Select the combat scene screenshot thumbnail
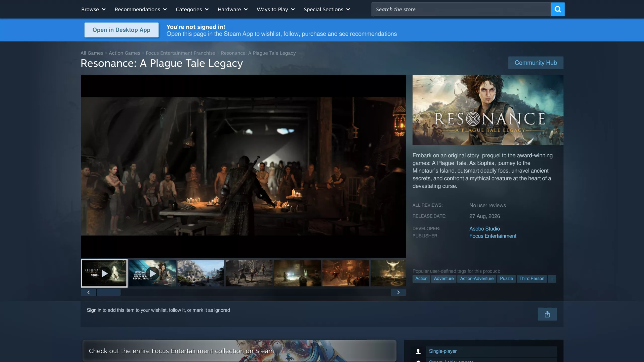Screen dimensions: 644x362 249,273
